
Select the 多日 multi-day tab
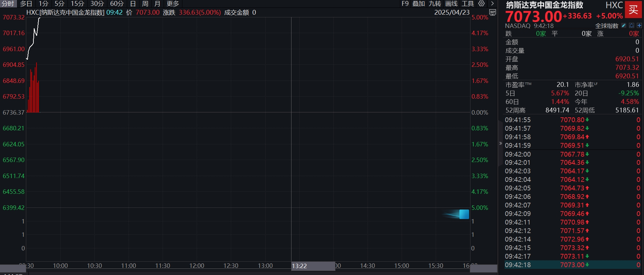coord(26,4)
